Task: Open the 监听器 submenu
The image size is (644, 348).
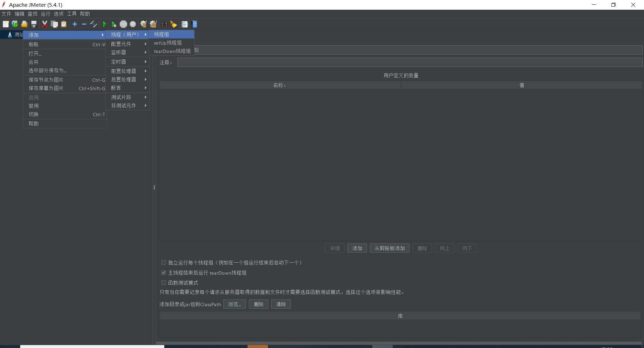Action: [x=127, y=53]
